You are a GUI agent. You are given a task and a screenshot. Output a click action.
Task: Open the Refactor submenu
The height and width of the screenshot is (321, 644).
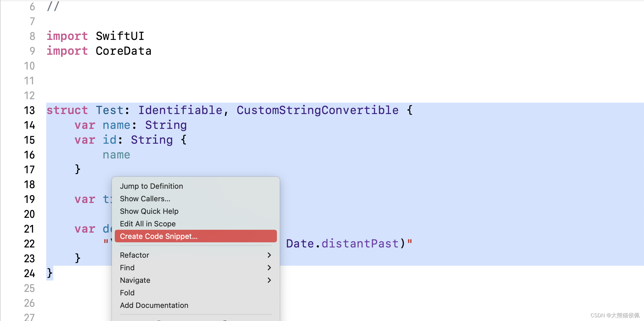tap(196, 255)
